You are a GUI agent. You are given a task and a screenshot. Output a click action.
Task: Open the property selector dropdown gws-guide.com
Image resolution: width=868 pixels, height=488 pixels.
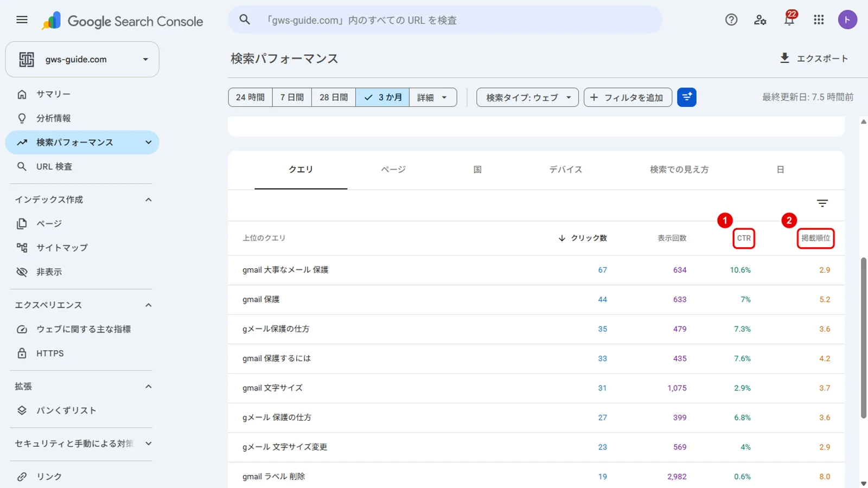[x=82, y=60]
